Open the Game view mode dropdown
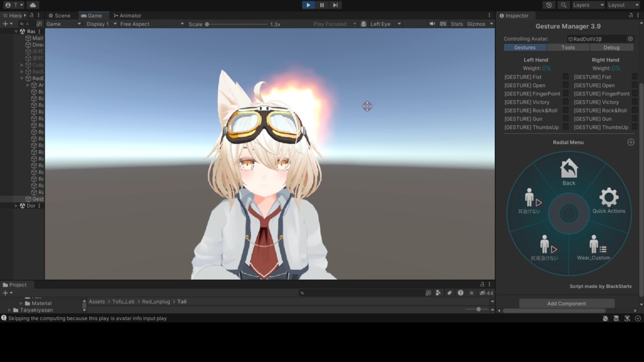This screenshot has height=362, width=644. [x=64, y=25]
